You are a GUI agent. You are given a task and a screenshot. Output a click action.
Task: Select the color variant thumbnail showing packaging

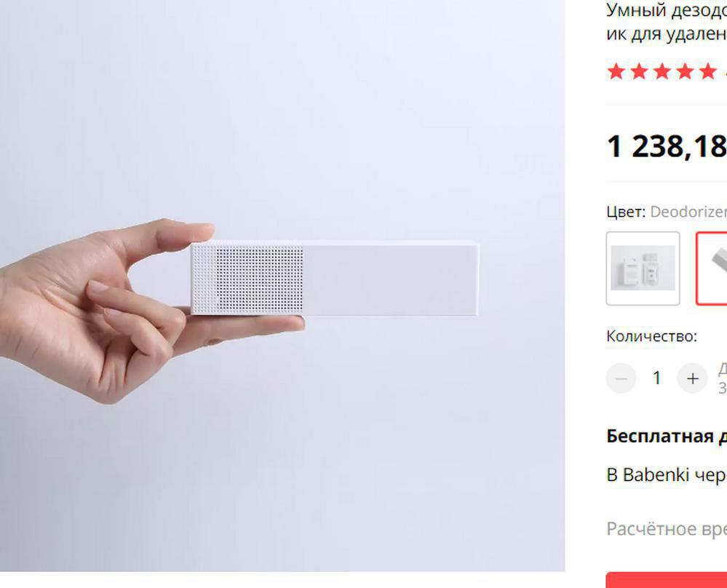[x=643, y=269]
